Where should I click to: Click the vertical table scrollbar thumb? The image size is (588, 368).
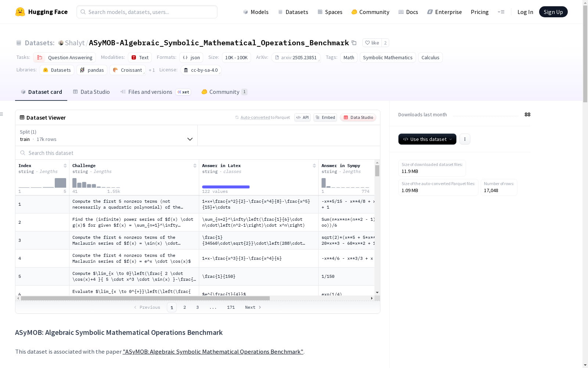[x=377, y=171]
